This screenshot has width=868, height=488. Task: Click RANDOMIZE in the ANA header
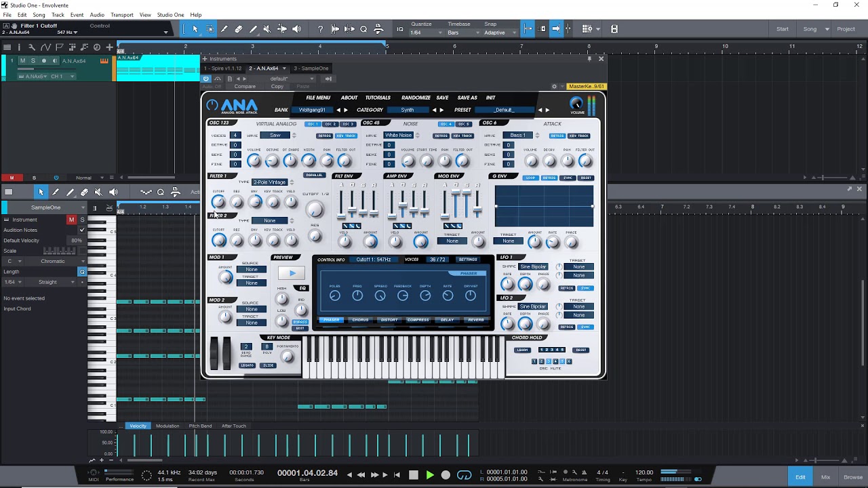point(416,98)
